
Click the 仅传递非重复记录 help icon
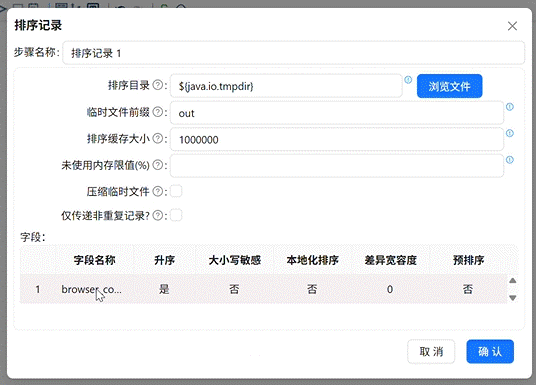[158, 215]
